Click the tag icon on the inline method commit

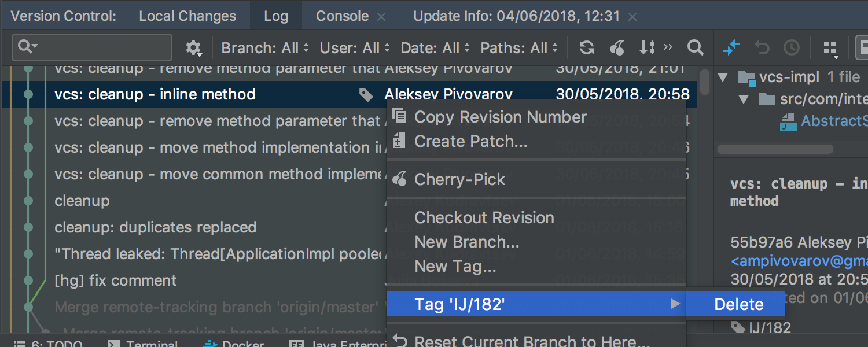tap(366, 95)
